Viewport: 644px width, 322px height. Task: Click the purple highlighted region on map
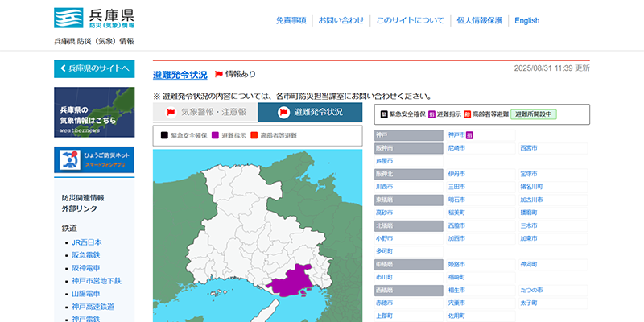[x=292, y=280]
